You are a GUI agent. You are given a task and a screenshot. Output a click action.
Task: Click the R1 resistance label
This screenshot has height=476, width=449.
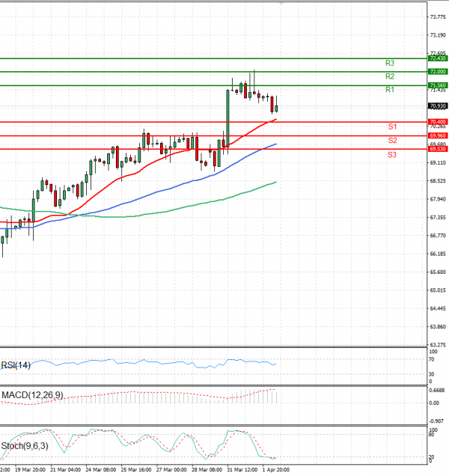click(x=390, y=91)
